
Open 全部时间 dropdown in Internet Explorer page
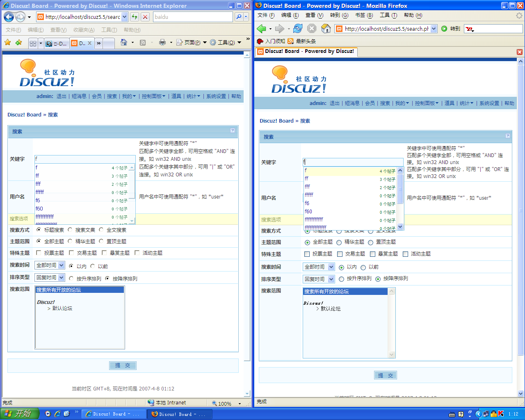[50, 265]
